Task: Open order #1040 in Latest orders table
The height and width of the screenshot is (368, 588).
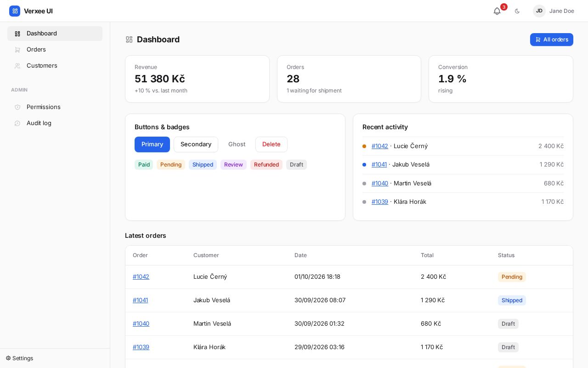Action: 141,324
